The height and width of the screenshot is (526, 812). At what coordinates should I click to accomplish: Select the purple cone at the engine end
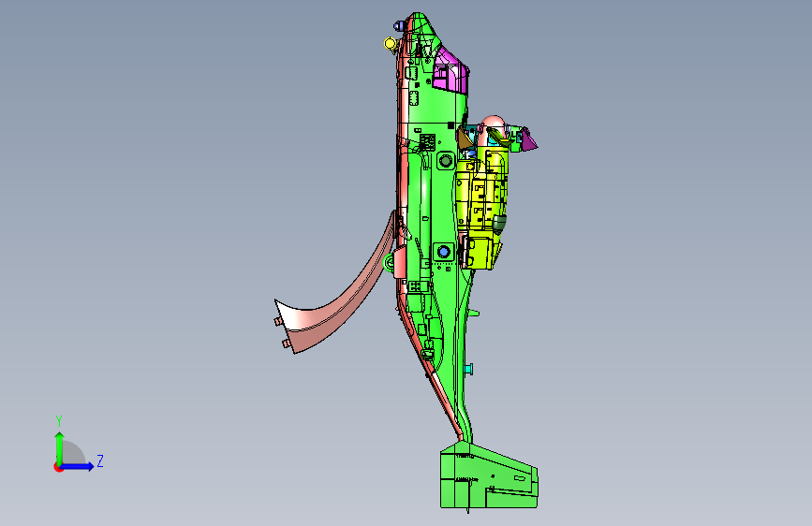pos(528,139)
